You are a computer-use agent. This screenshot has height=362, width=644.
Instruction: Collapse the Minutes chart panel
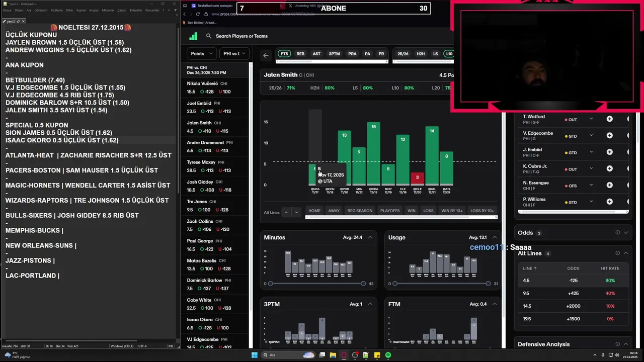[370, 237]
